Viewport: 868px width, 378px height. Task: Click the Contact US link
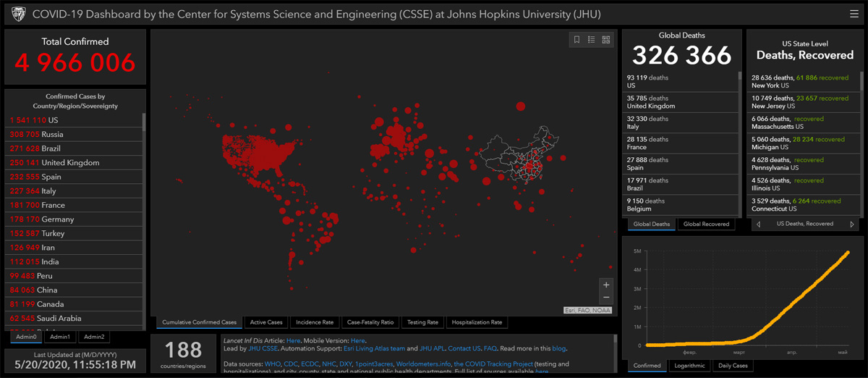[x=464, y=349]
